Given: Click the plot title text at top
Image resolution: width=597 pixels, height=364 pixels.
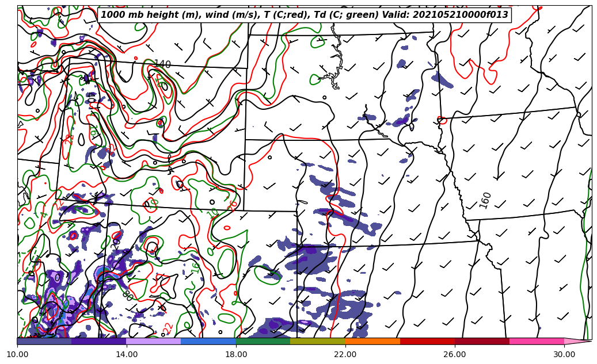Looking at the screenshot, I should [305, 15].
